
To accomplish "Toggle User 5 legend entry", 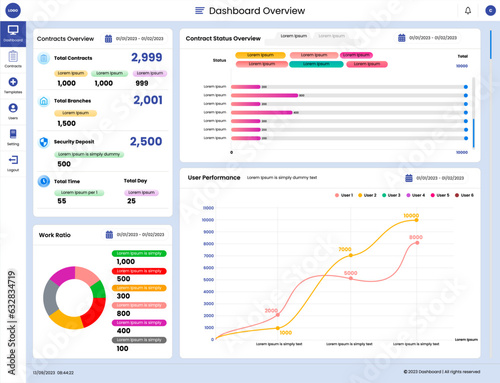I will [440, 195].
